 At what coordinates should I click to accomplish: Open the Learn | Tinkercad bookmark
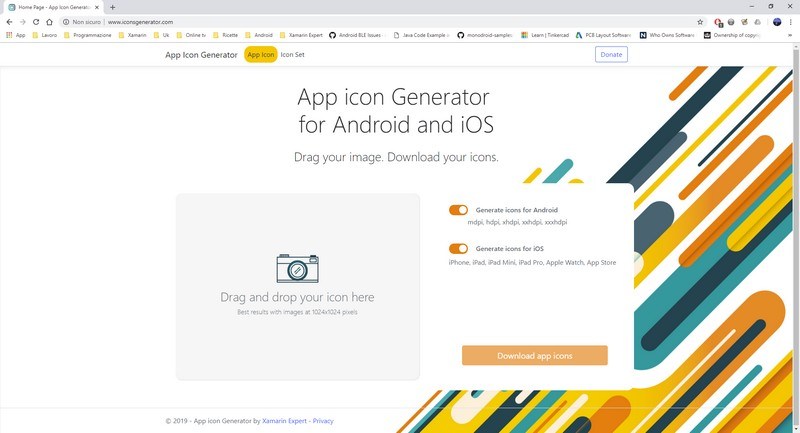point(544,35)
